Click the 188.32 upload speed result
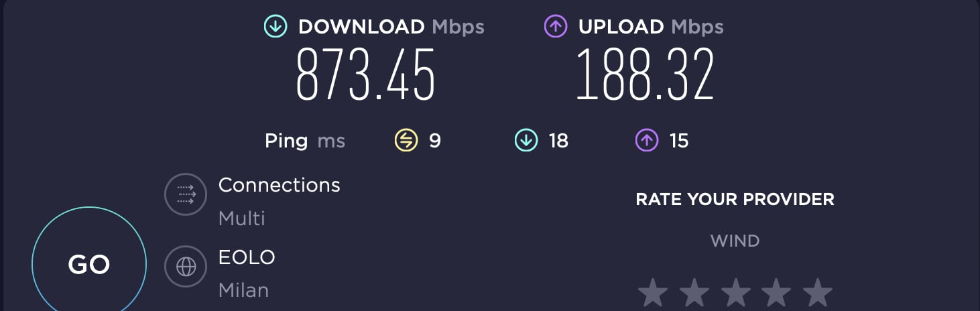The width and height of the screenshot is (980, 311). (x=645, y=75)
